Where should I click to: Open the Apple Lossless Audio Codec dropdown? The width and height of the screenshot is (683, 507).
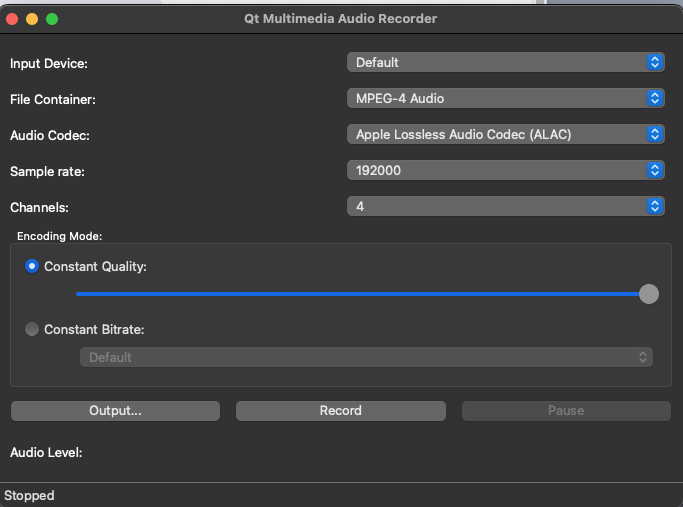[505, 134]
